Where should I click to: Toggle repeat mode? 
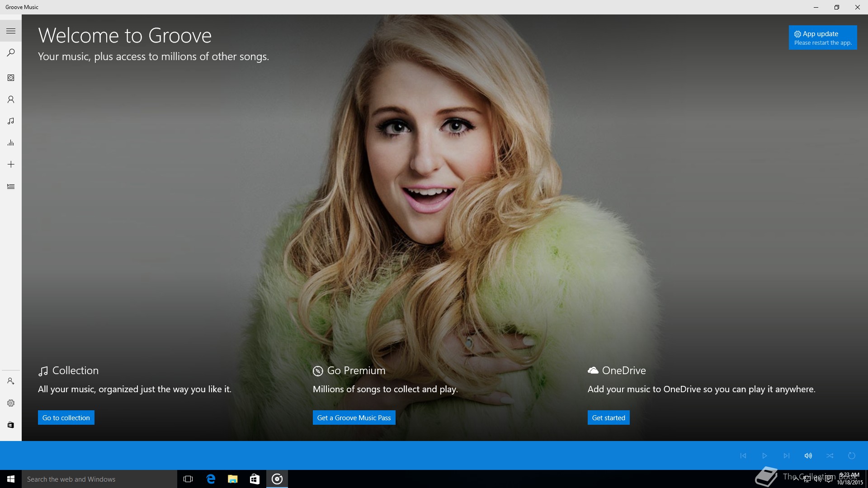(x=852, y=455)
